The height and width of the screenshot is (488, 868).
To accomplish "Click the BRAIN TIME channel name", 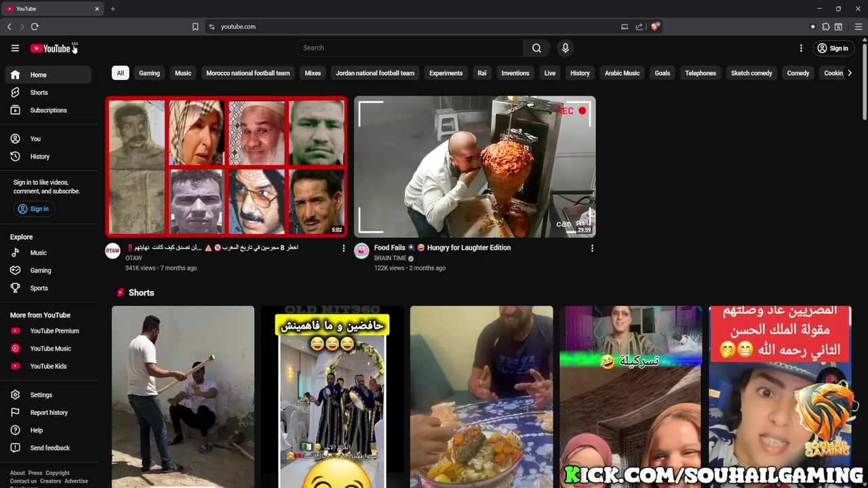I will tap(390, 258).
